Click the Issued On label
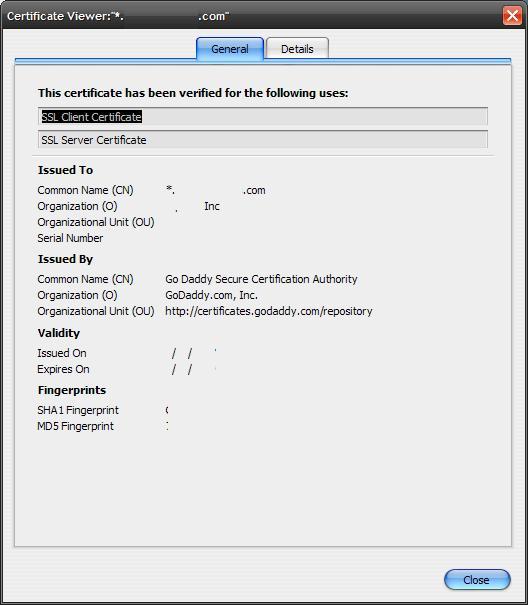This screenshot has width=528, height=605. pyautogui.click(x=62, y=353)
